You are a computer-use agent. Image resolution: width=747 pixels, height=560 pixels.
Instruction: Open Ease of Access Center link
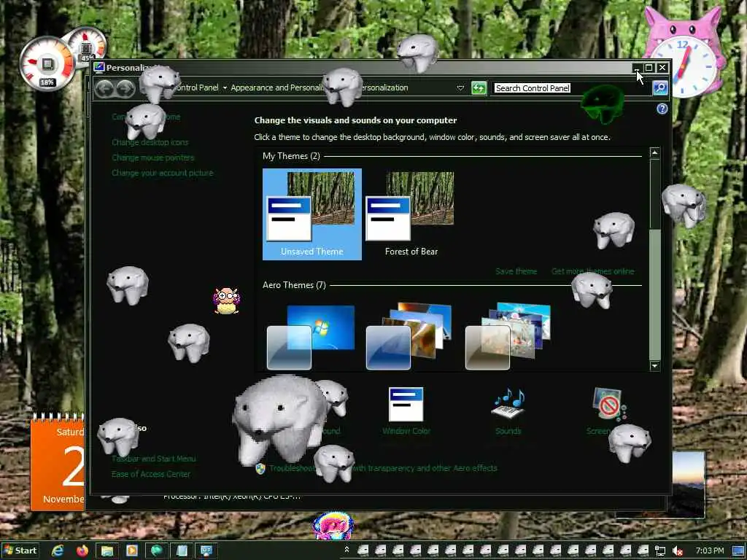[x=150, y=474]
